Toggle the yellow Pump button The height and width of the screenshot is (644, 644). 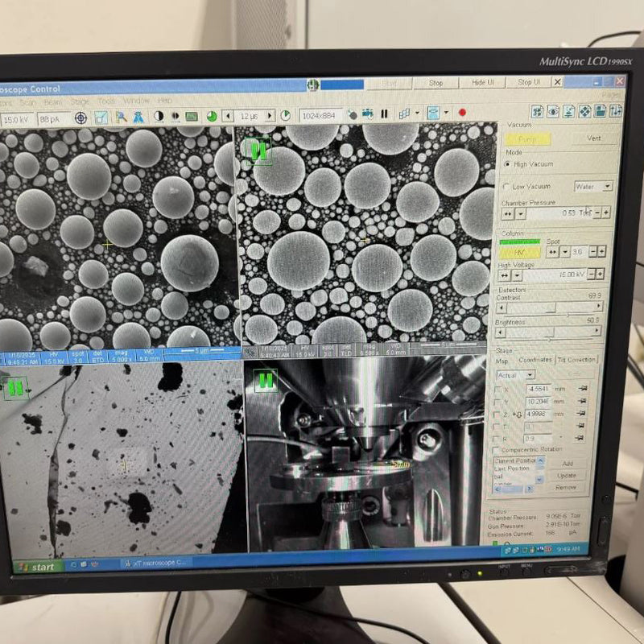[x=527, y=139]
